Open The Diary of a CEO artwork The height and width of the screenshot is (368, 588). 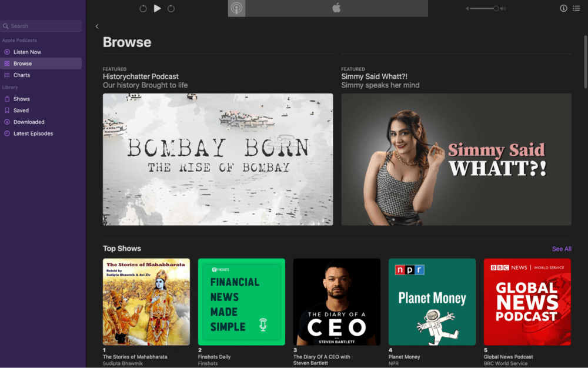coord(337,302)
